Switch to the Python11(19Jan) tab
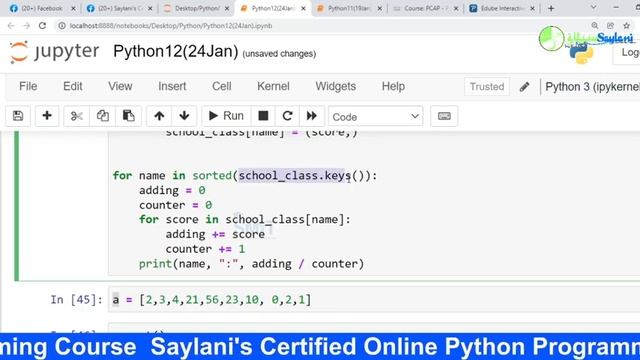 click(350, 8)
